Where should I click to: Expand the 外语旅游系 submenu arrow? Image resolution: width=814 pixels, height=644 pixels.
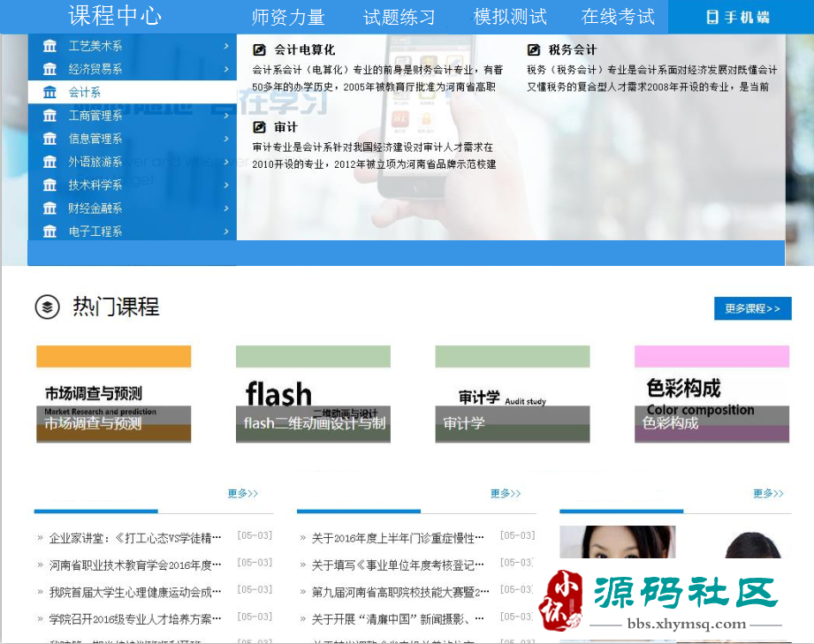[x=226, y=162]
